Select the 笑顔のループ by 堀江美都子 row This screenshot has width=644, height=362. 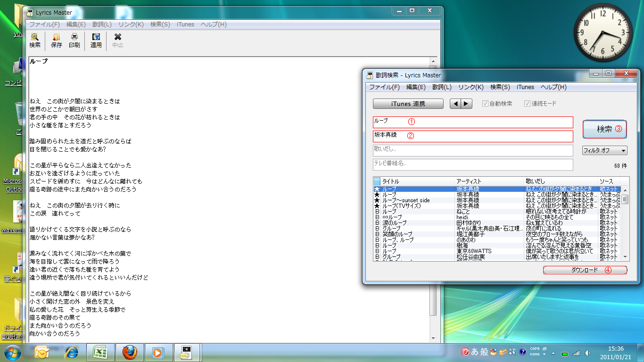click(x=497, y=234)
